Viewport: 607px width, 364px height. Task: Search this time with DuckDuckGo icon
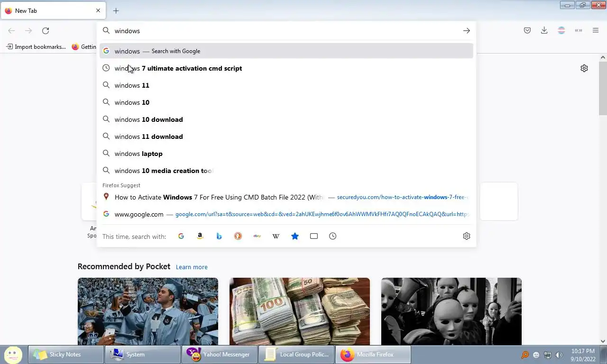238,236
